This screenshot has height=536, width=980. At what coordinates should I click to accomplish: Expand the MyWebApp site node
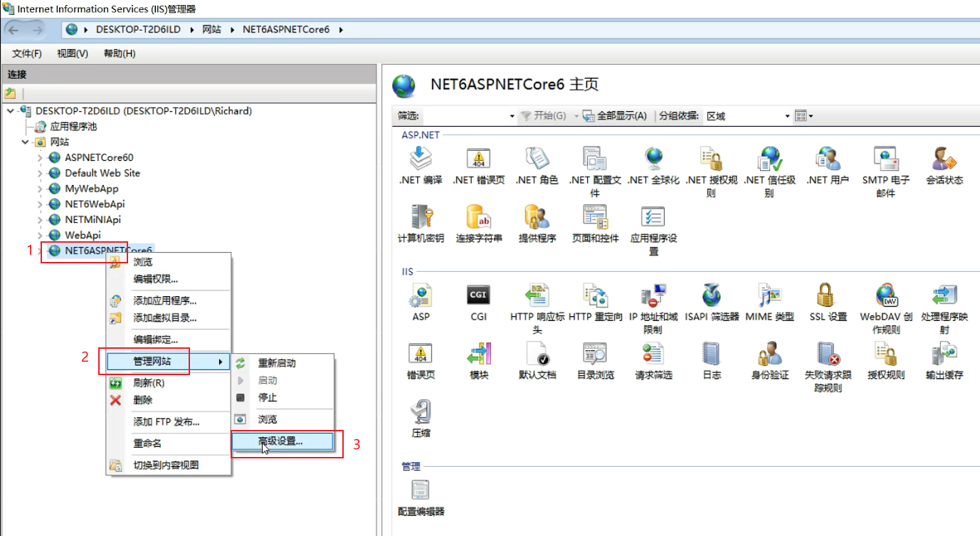pos(40,189)
